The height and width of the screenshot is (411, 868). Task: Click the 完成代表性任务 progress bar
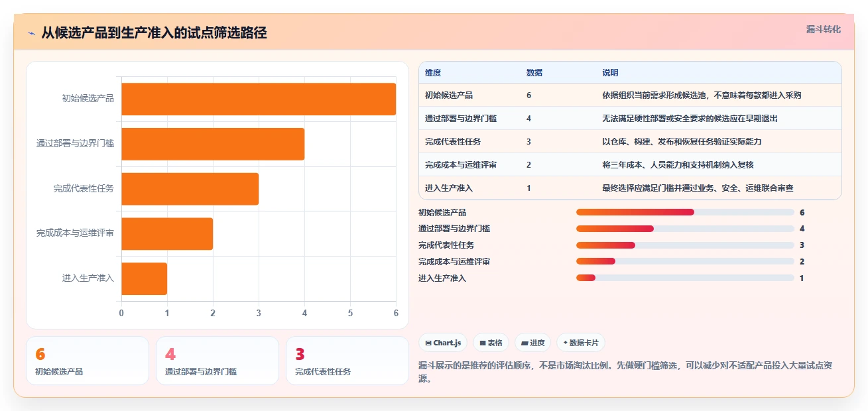coord(685,245)
